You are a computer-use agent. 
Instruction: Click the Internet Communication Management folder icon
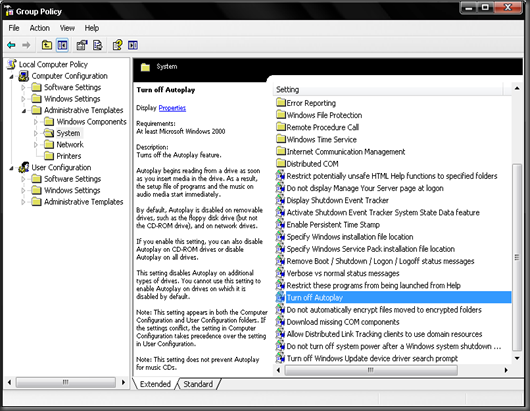(x=281, y=151)
